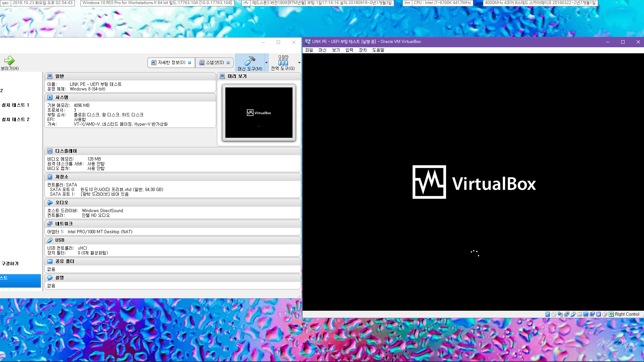
Task: Click the Windows 10 RS5 build info widget
Action: pos(157,3)
